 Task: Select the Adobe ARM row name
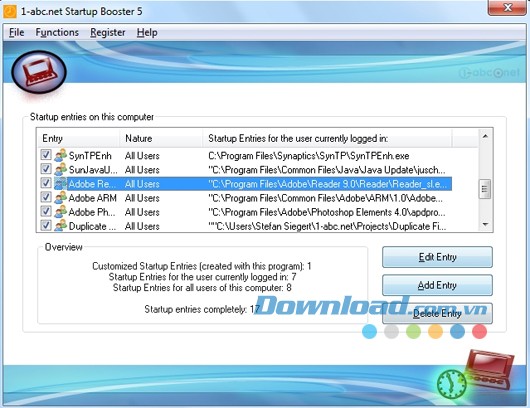coord(93,198)
